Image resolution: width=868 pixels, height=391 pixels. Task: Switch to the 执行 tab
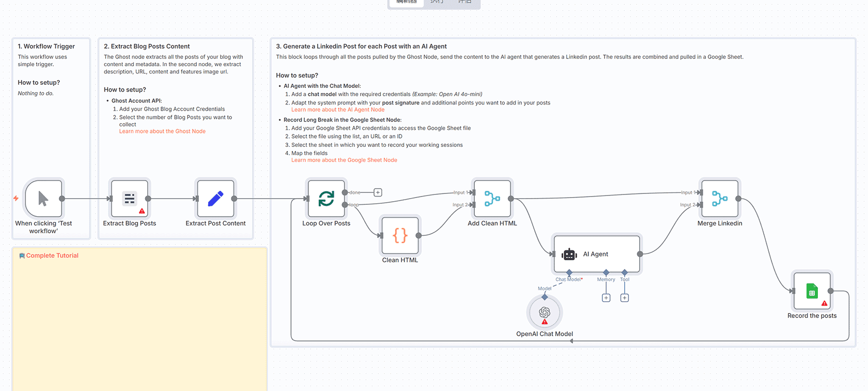(x=437, y=2)
